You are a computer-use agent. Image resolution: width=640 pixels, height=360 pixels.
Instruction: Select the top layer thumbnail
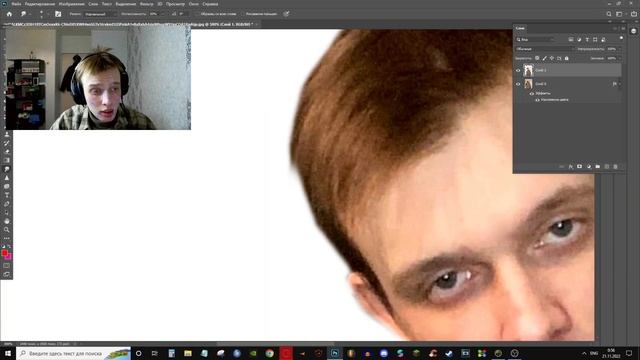[529, 70]
